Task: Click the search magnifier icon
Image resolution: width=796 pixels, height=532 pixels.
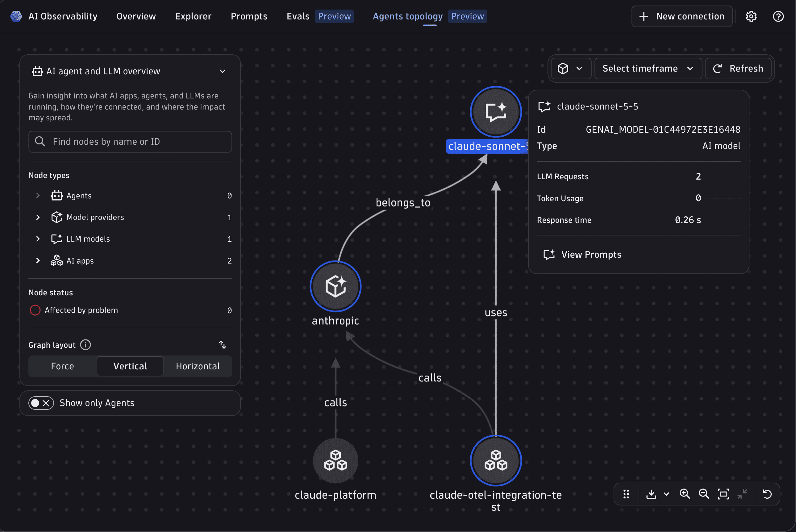Action: coord(40,141)
